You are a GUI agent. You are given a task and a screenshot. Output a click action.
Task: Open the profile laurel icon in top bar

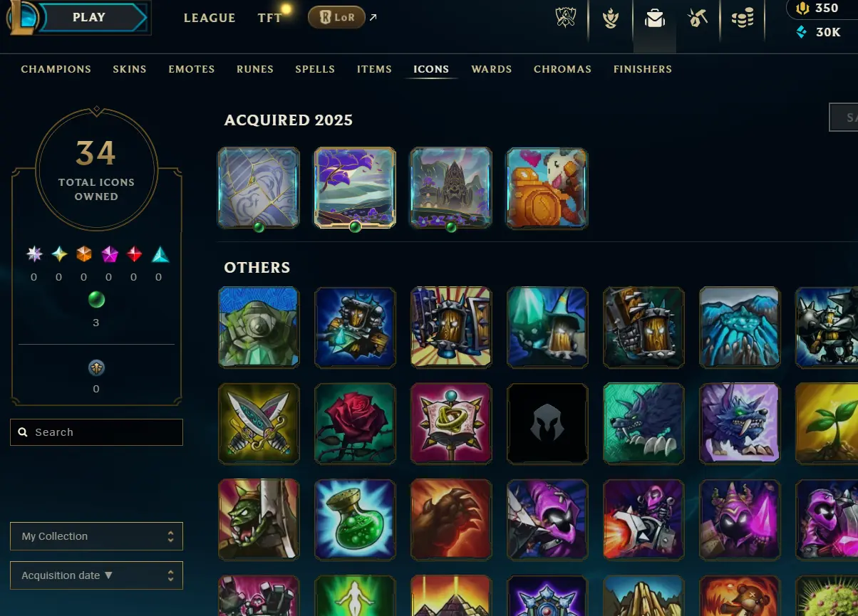[610, 19]
